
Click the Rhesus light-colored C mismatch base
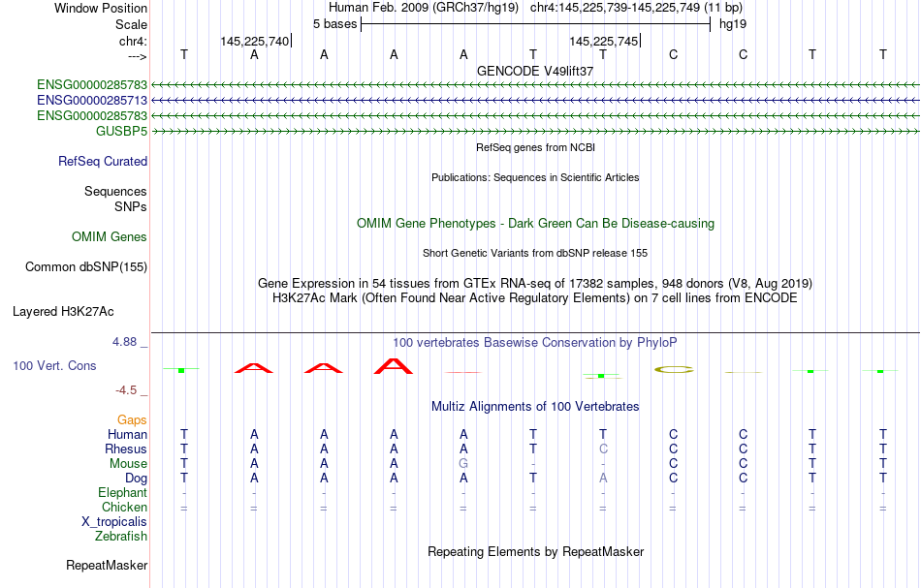[603, 449]
